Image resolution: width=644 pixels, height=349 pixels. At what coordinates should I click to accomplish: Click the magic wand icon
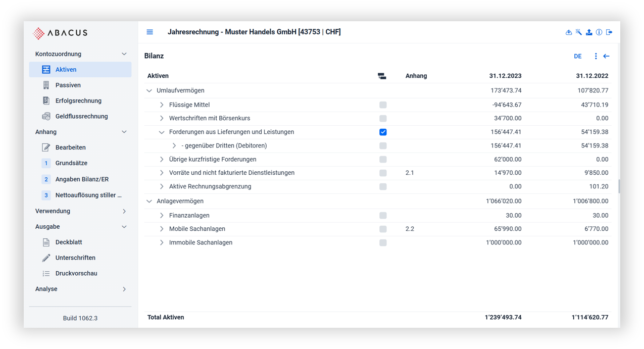tap(579, 32)
